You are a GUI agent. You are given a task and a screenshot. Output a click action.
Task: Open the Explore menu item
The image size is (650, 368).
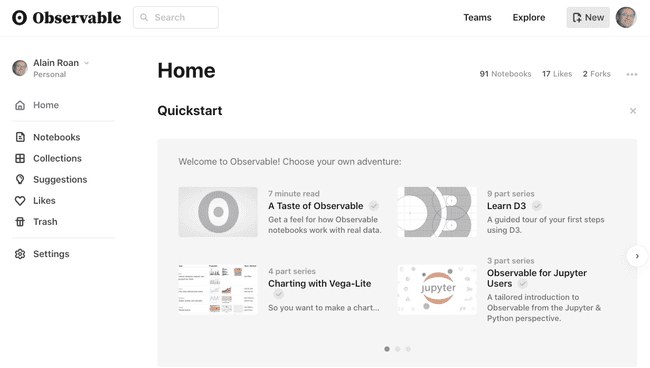point(529,17)
